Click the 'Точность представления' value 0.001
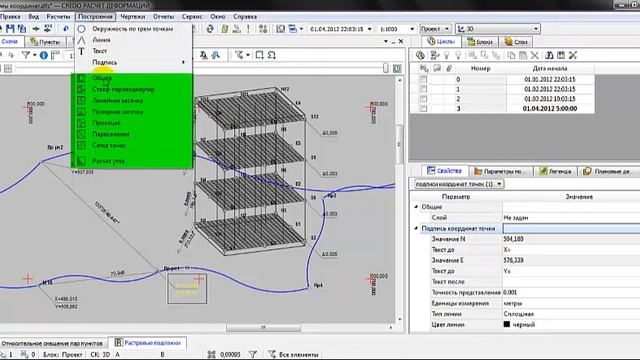The height and width of the screenshot is (360, 640). [571, 293]
